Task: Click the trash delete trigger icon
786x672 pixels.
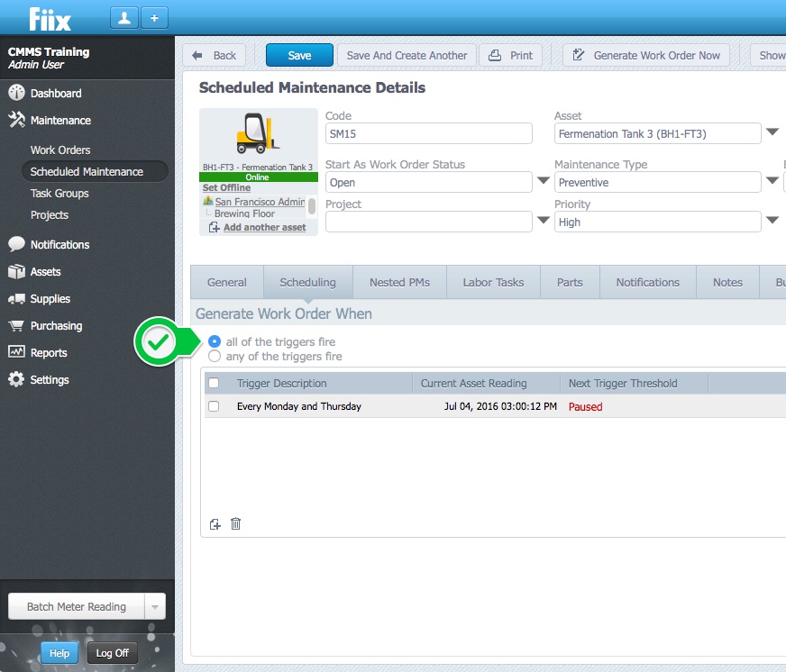Action: [x=235, y=523]
